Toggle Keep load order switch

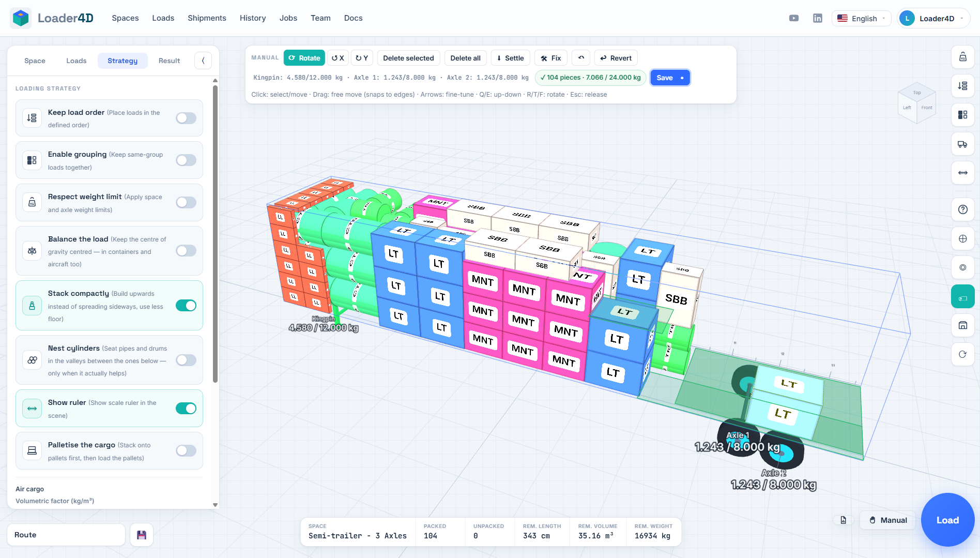pos(186,118)
